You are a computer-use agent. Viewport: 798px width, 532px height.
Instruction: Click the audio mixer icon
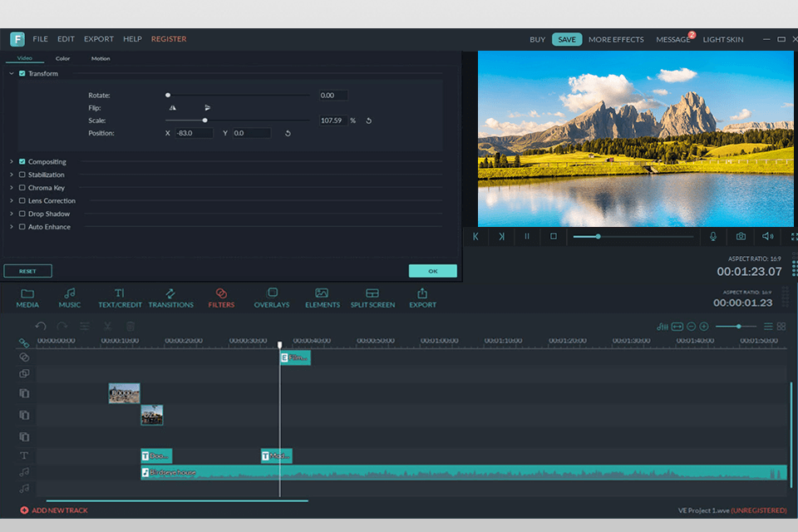[x=663, y=327]
